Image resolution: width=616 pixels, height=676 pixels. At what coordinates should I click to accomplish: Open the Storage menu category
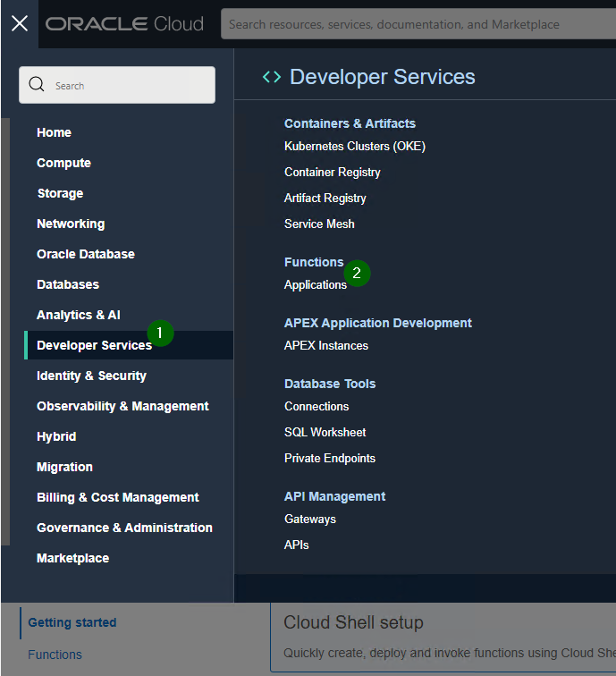click(60, 193)
